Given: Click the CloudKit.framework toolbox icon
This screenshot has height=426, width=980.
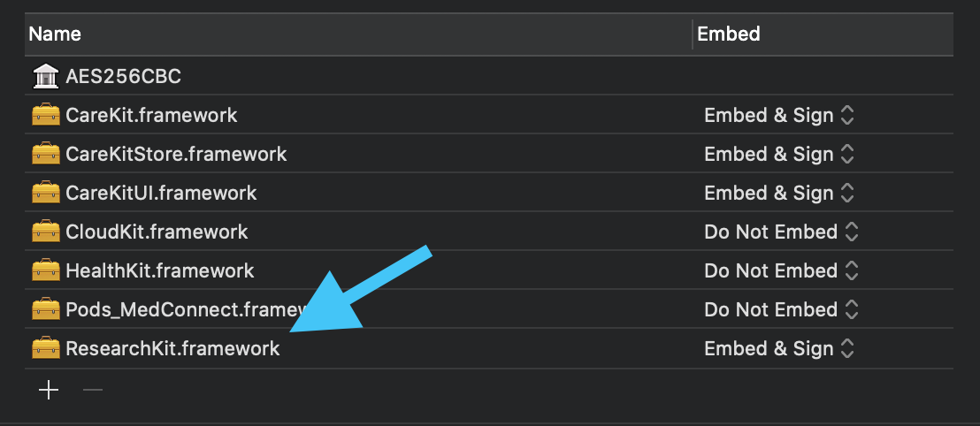Looking at the screenshot, I should [x=46, y=232].
